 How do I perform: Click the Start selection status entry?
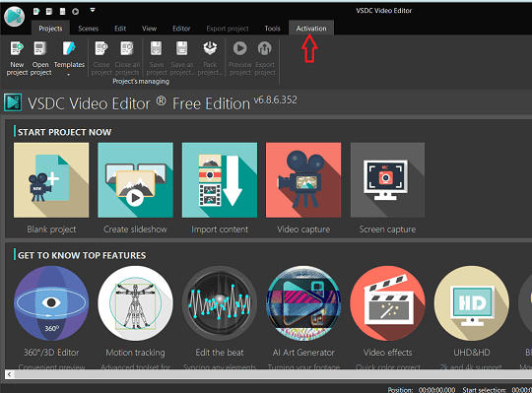click(x=498, y=390)
